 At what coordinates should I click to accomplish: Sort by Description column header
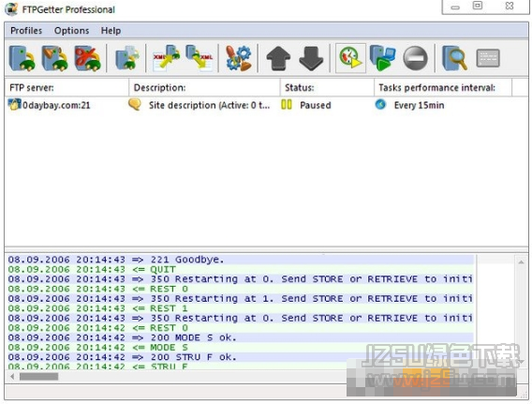point(204,87)
